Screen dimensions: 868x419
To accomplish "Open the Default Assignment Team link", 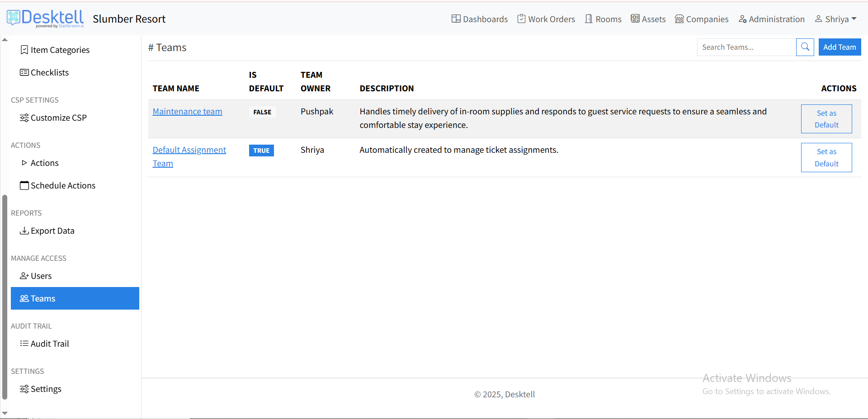I will tap(189, 150).
